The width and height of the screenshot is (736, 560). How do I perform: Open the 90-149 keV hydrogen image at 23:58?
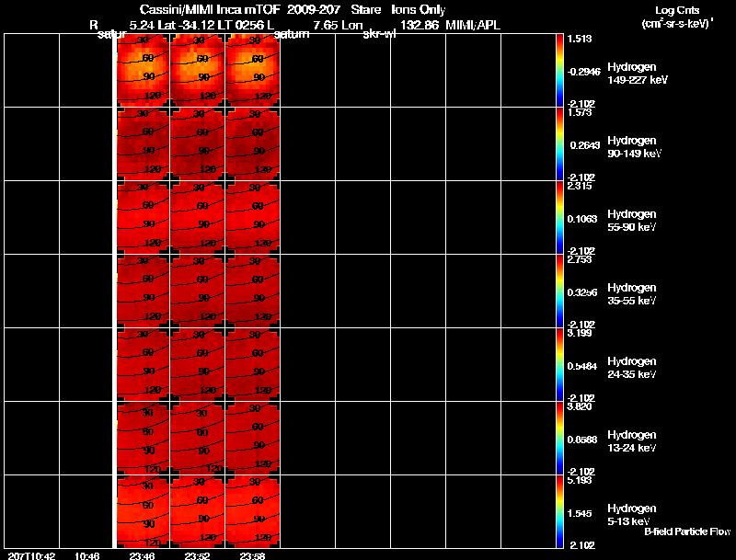coord(252,144)
